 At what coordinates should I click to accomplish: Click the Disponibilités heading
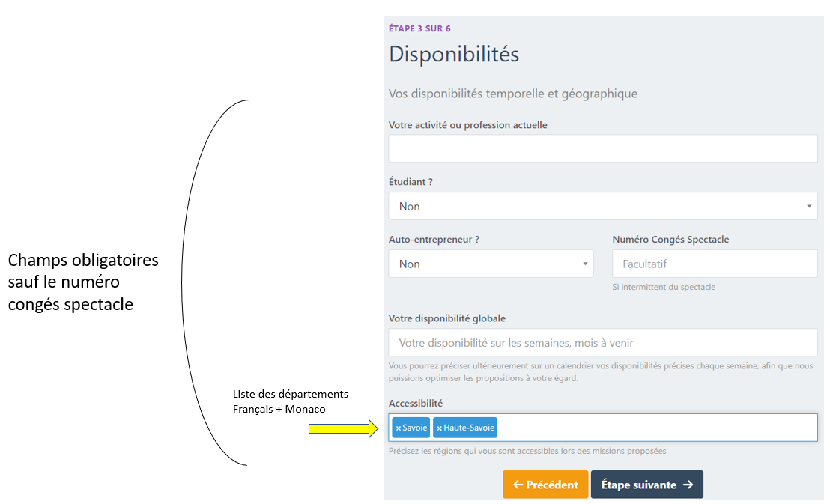pos(454,54)
